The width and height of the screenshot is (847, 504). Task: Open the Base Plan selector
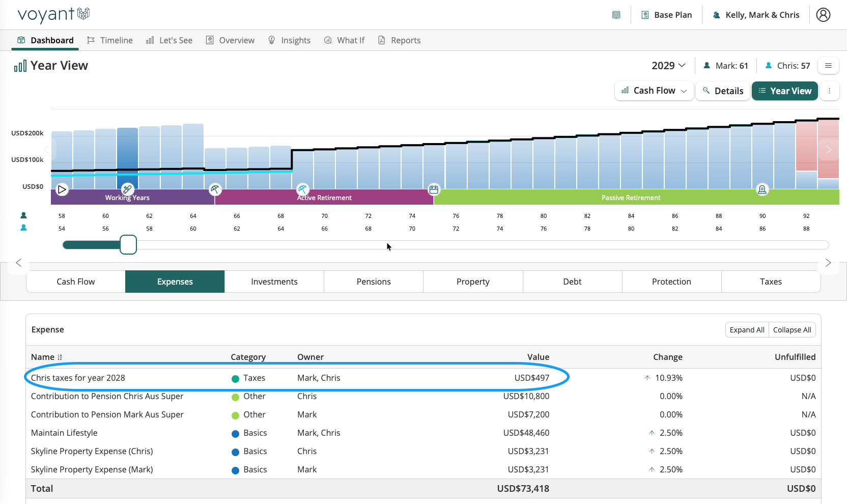[x=666, y=15]
